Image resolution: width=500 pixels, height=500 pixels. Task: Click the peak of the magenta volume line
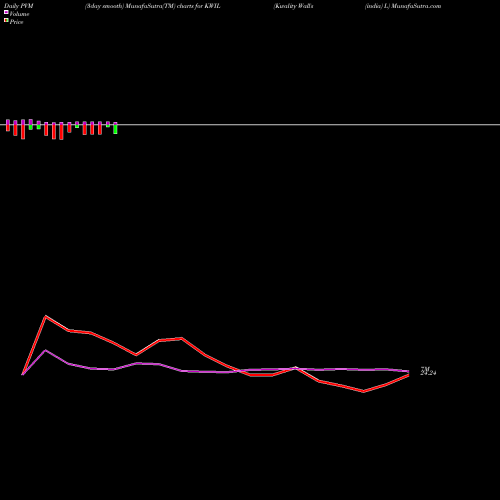pyautogui.click(x=46, y=350)
